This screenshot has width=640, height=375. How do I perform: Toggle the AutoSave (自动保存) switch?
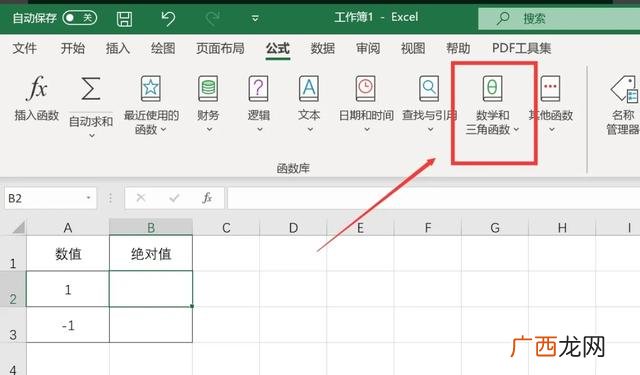click(80, 18)
